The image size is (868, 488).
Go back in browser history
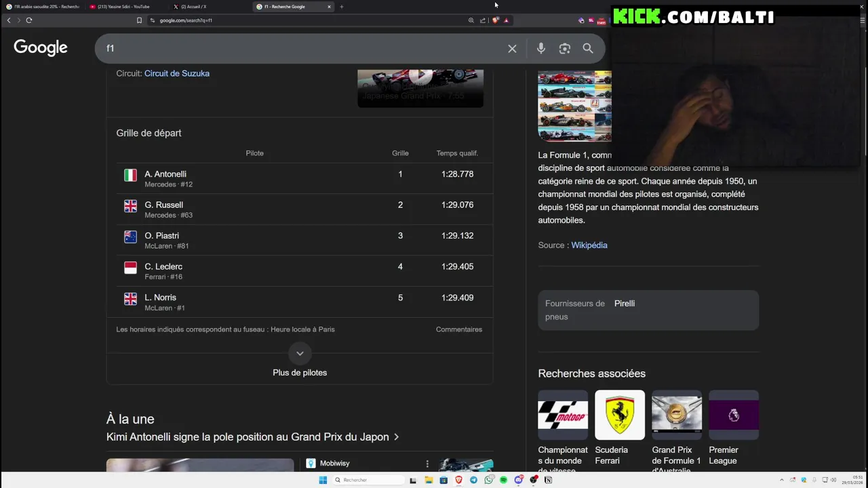[x=9, y=20]
